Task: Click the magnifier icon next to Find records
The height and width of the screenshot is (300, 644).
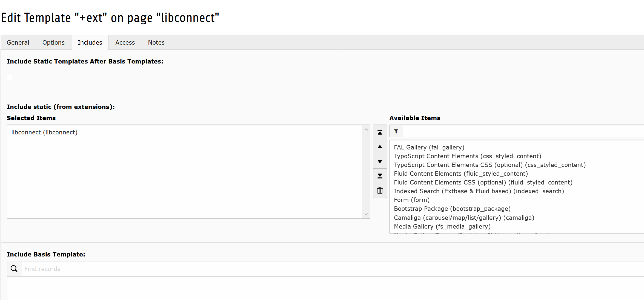Action: point(14,269)
